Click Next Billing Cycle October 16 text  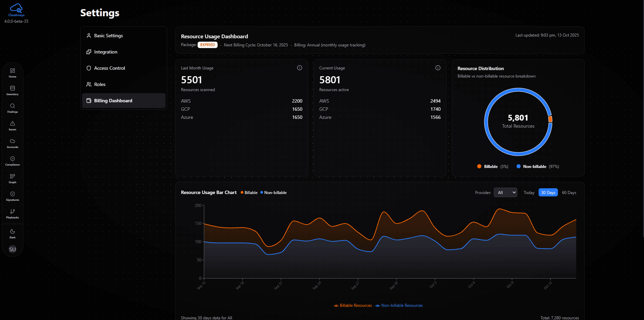[x=256, y=45]
